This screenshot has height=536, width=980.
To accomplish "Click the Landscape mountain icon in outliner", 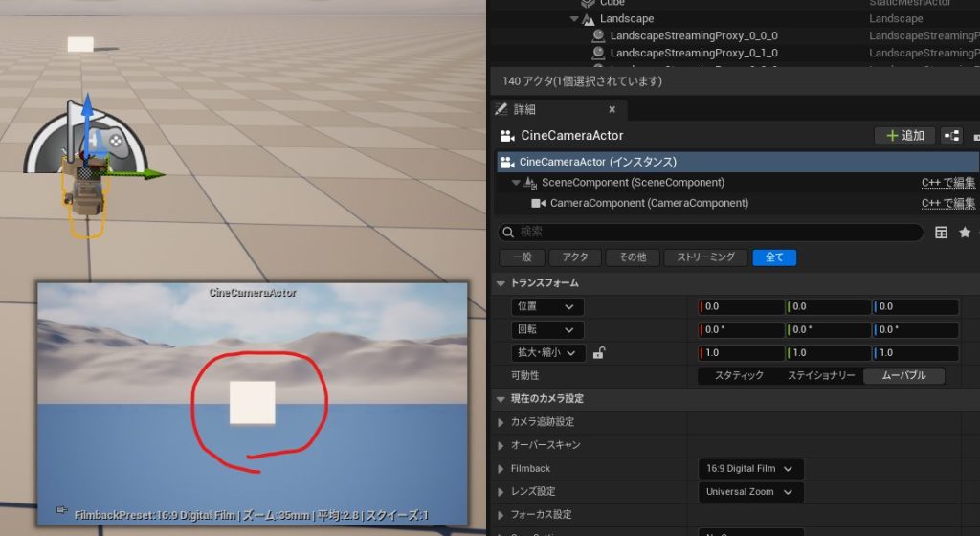I will [588, 19].
